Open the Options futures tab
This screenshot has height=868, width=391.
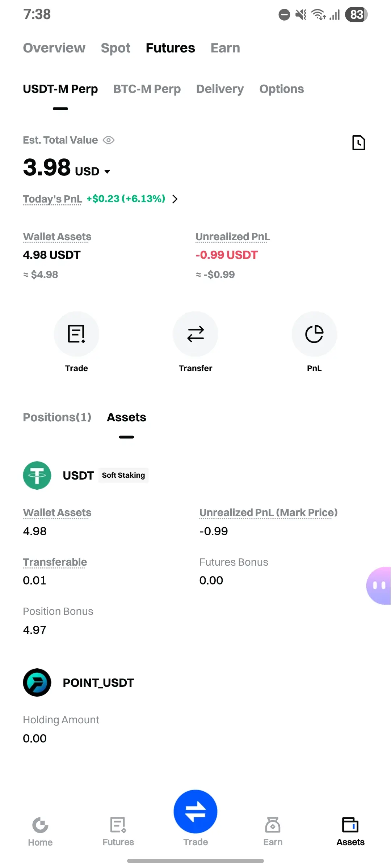282,89
